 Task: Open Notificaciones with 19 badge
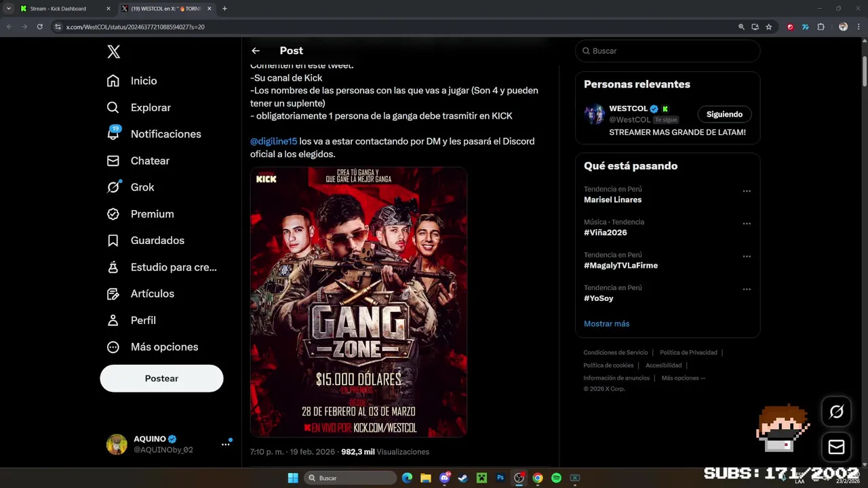pos(154,134)
